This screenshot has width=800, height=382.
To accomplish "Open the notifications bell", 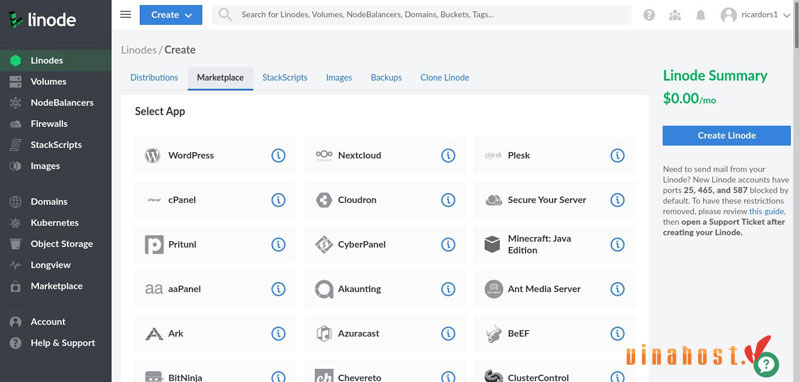I will (x=701, y=15).
